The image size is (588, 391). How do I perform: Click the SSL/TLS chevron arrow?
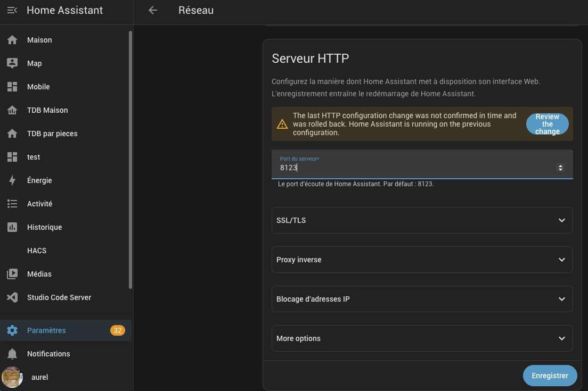(561, 220)
